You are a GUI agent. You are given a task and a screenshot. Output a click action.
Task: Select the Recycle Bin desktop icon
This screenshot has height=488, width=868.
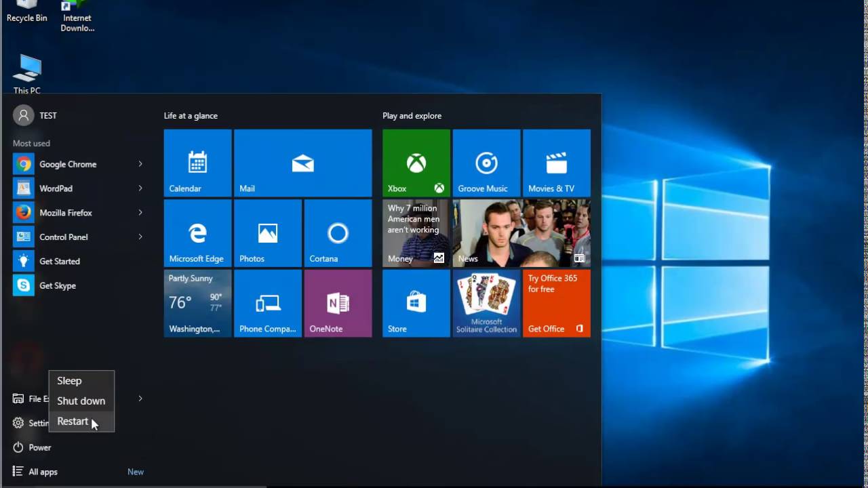coord(27,12)
